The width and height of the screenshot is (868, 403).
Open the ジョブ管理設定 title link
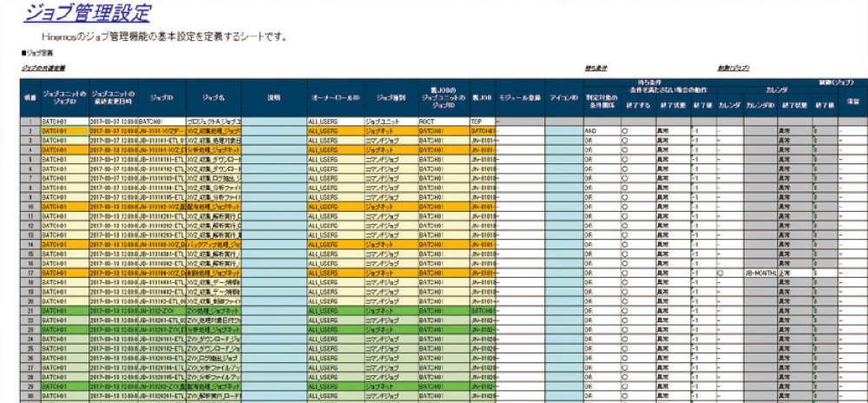[87, 12]
